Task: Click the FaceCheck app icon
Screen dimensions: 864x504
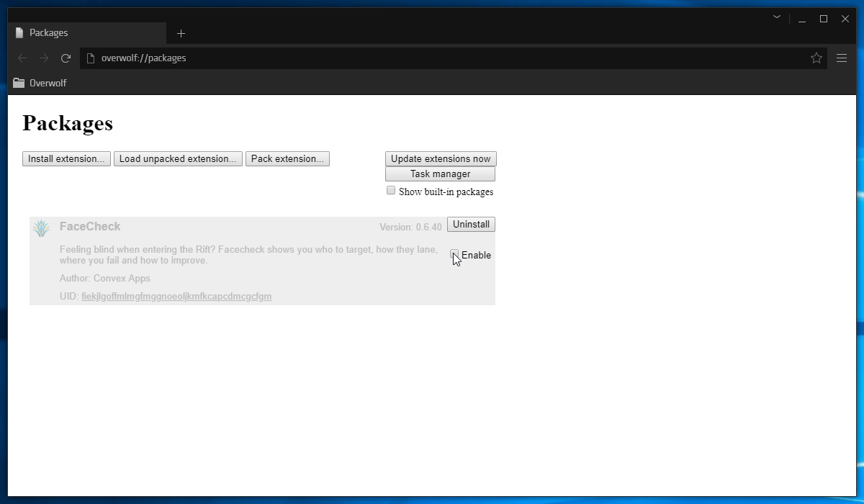Action: (x=41, y=228)
